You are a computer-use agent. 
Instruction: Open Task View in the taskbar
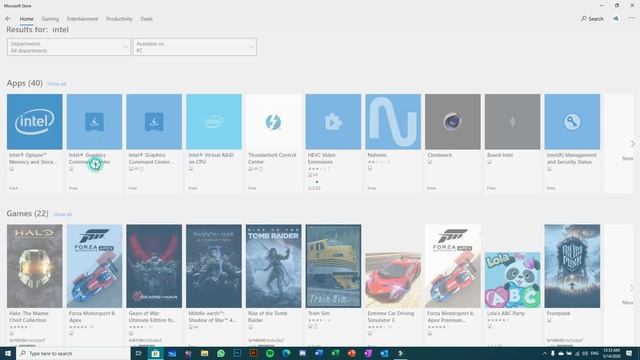(x=139, y=353)
